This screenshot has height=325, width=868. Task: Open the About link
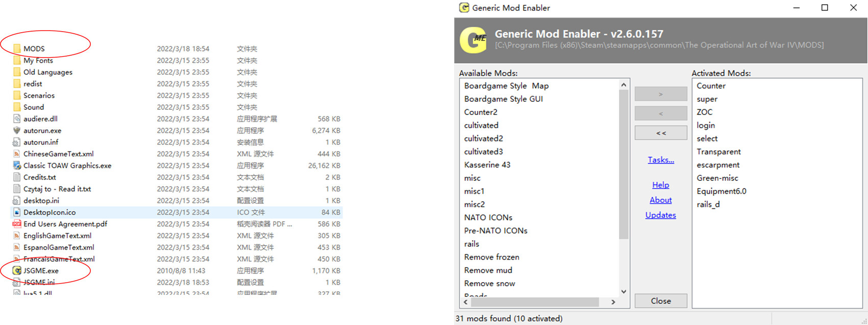[x=661, y=200]
